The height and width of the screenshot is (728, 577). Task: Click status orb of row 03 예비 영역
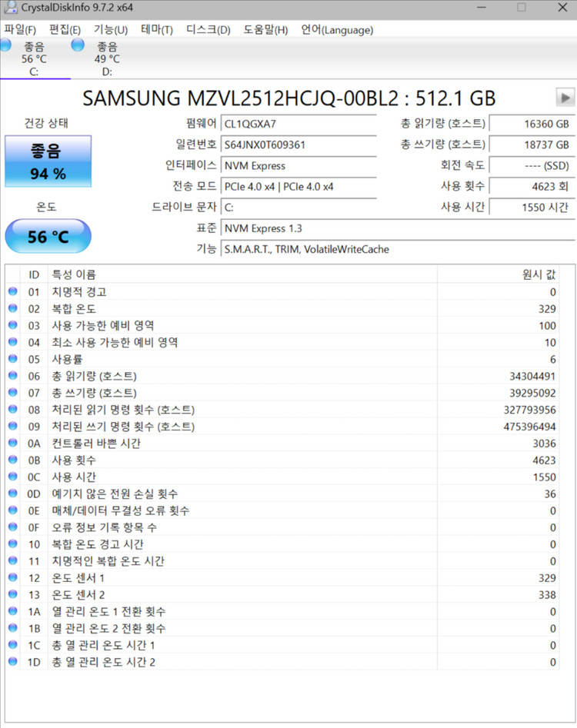[13, 325]
